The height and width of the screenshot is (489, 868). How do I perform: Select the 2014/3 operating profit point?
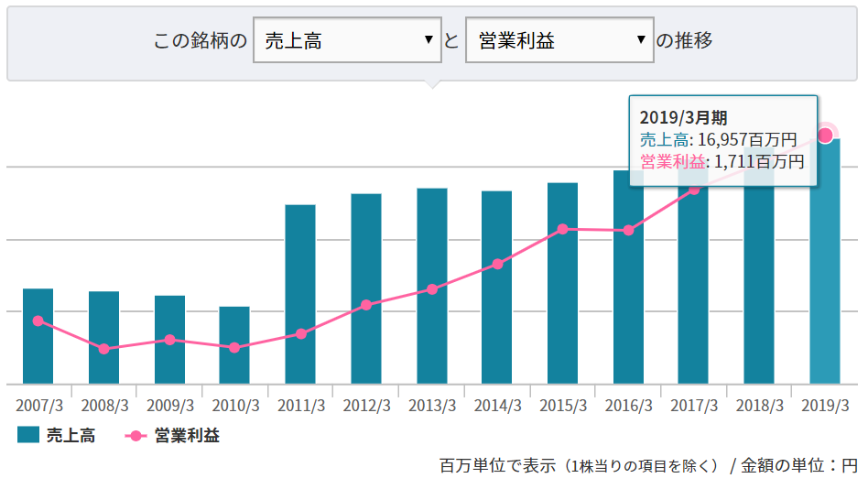(497, 264)
